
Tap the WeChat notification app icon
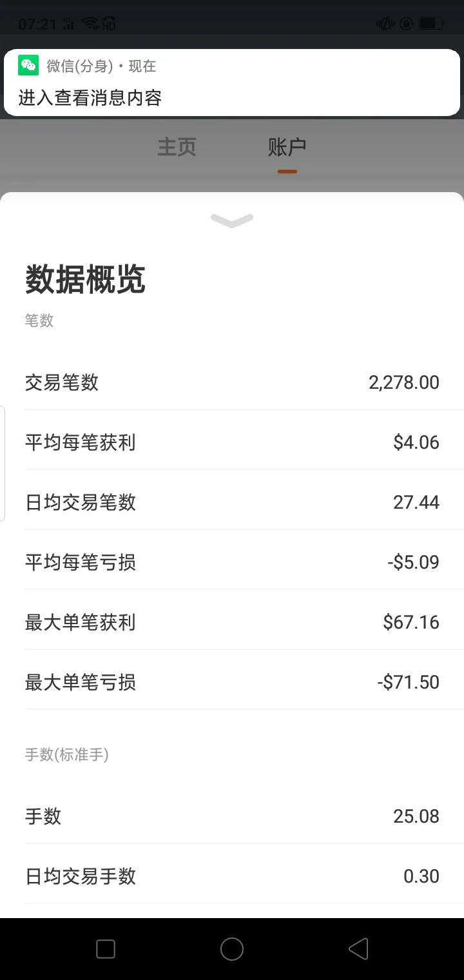28,65
